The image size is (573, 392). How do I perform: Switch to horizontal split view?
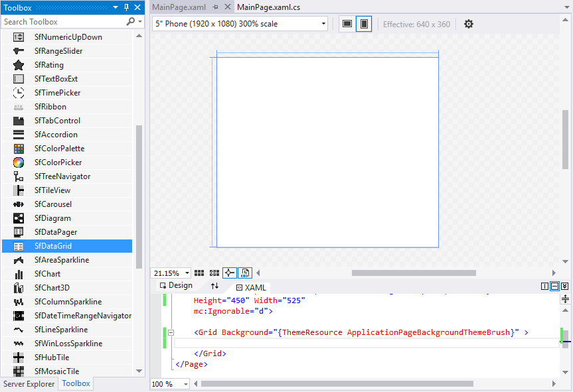coord(554,286)
